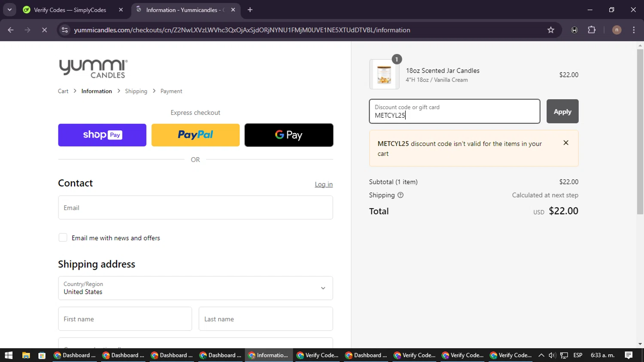Dismiss the METCYL25 invalid code message
The width and height of the screenshot is (644, 362).
[566, 143]
